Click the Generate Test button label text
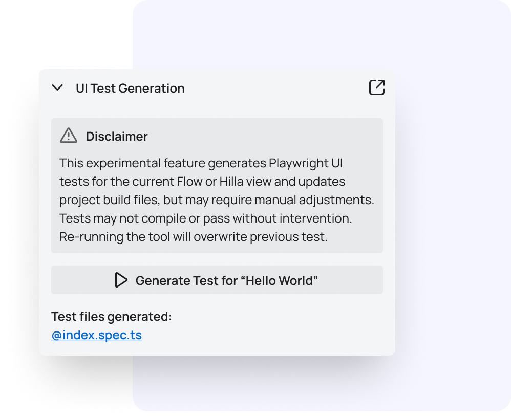 coord(226,280)
